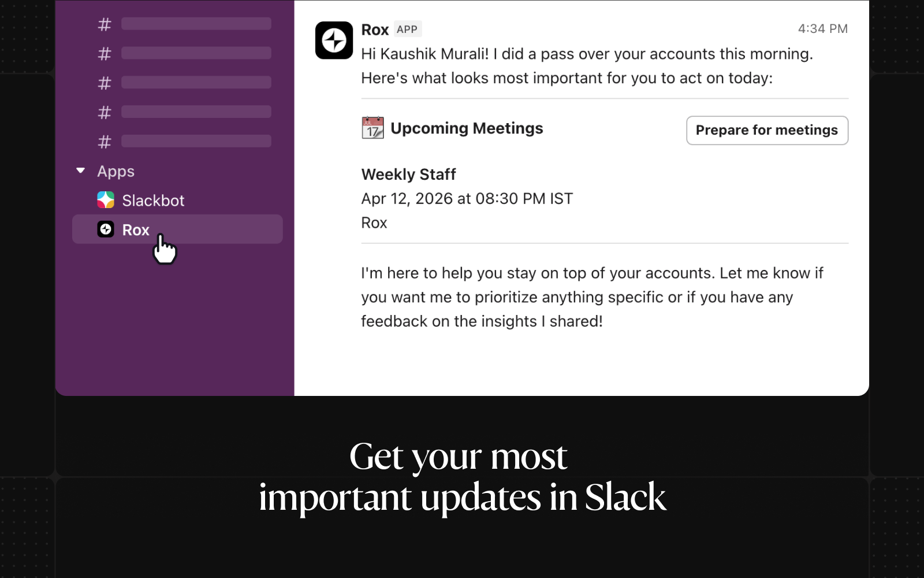The image size is (924, 578).
Task: Collapse the Apps section triangle
Action: [81, 171]
